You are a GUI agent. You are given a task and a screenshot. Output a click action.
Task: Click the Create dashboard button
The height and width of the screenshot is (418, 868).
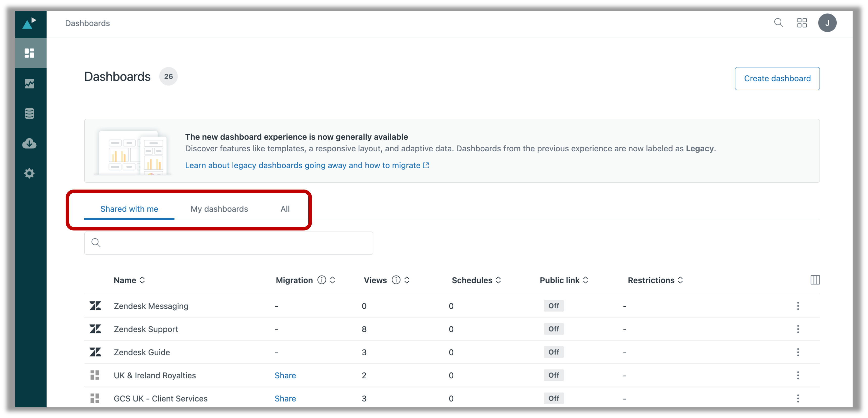click(777, 79)
